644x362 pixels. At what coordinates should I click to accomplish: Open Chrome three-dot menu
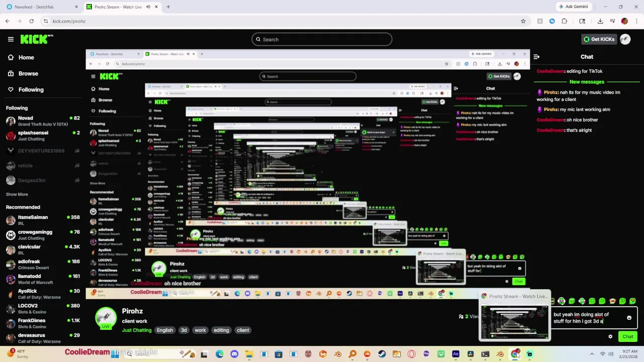(636, 21)
